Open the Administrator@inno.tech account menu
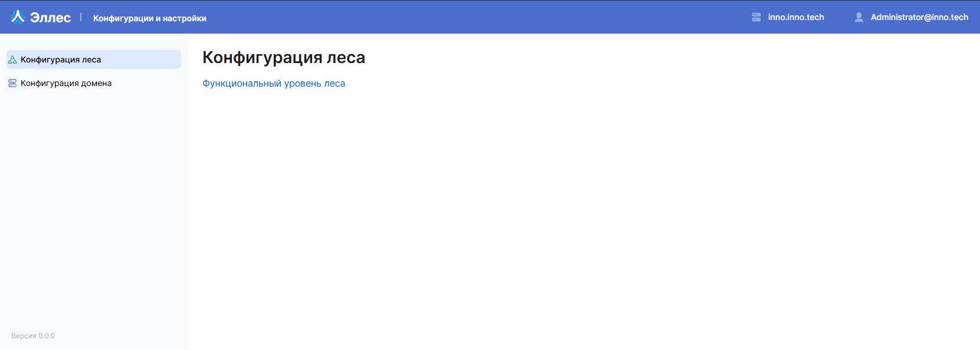This screenshot has width=980, height=350. tap(919, 17)
